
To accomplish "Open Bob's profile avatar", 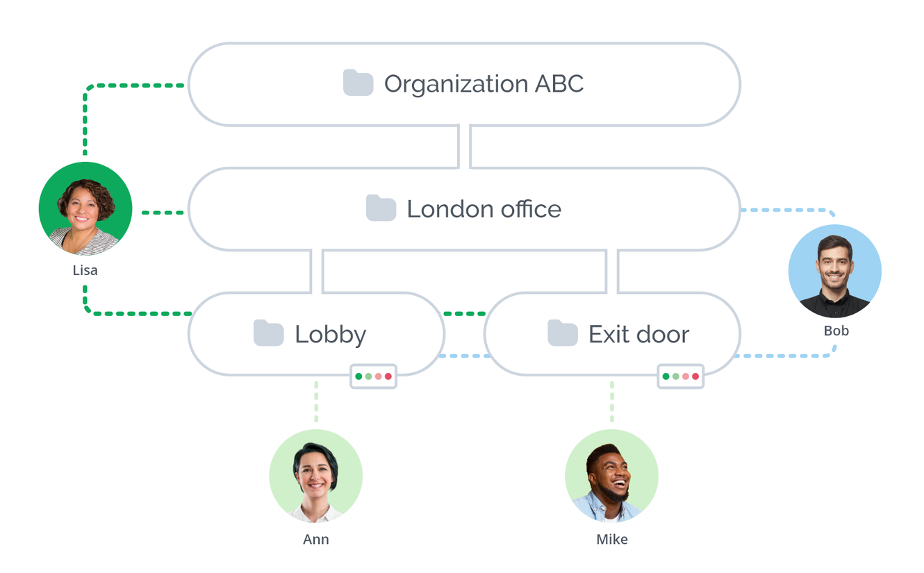I will click(x=834, y=271).
